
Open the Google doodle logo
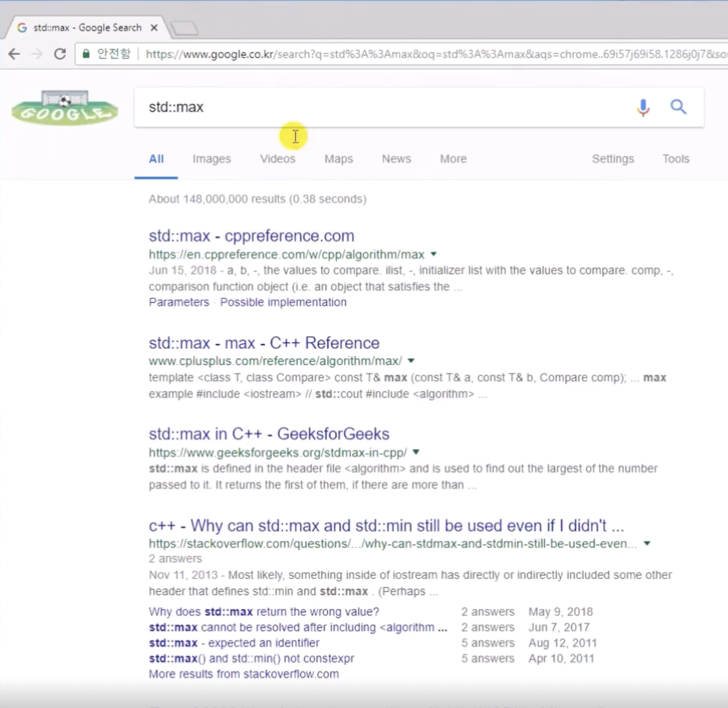pyautogui.click(x=65, y=108)
